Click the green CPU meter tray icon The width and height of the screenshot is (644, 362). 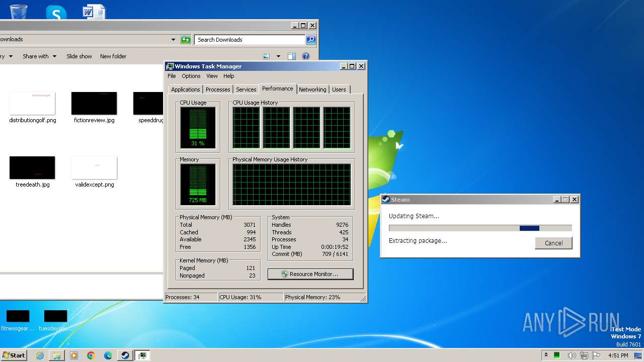coord(557,355)
